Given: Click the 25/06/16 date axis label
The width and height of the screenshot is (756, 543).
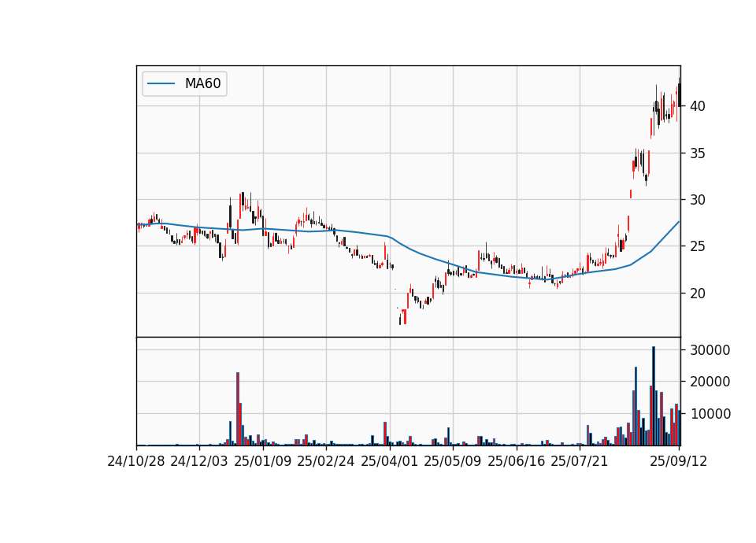Looking at the screenshot, I should click(517, 461).
